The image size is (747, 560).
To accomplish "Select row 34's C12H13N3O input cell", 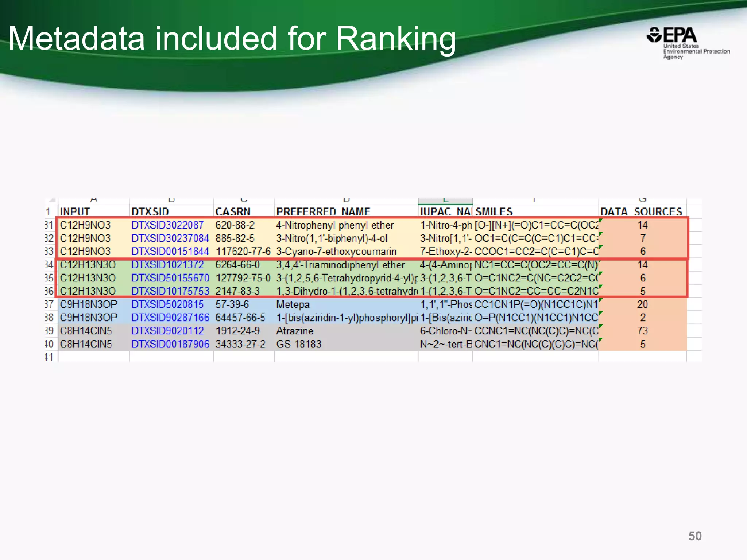I will point(94,265).
